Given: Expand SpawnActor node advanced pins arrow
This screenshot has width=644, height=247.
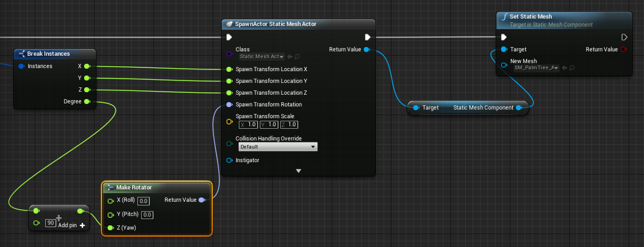Looking at the screenshot, I should 299,171.
